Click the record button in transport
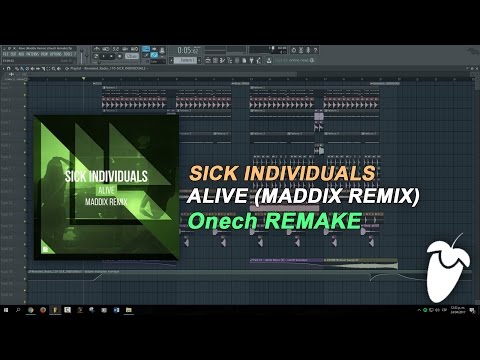 [x=119, y=56]
